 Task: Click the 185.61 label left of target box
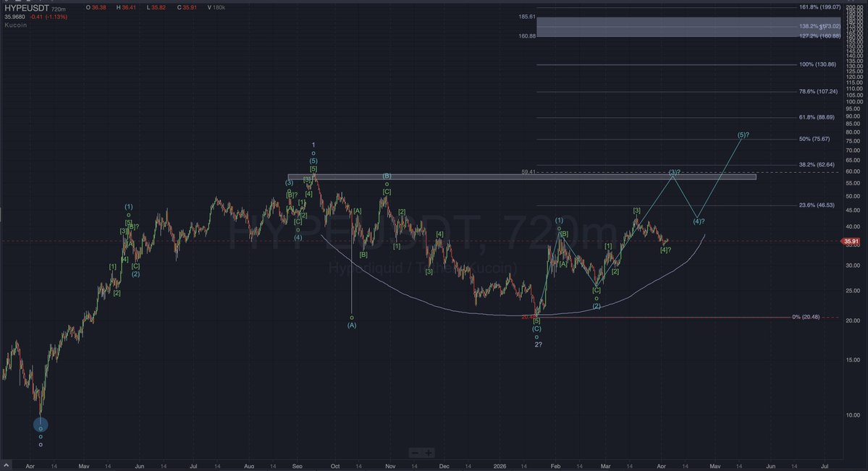527,17
